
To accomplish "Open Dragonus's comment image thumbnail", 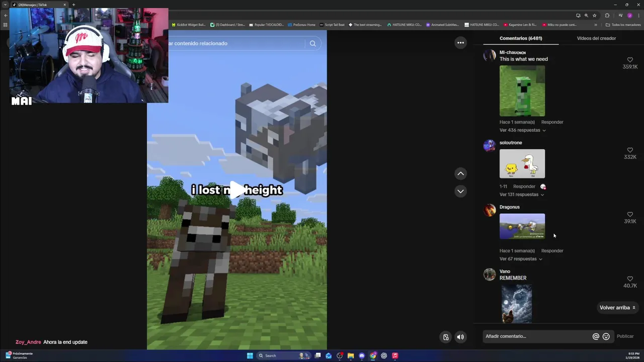I will [522, 226].
